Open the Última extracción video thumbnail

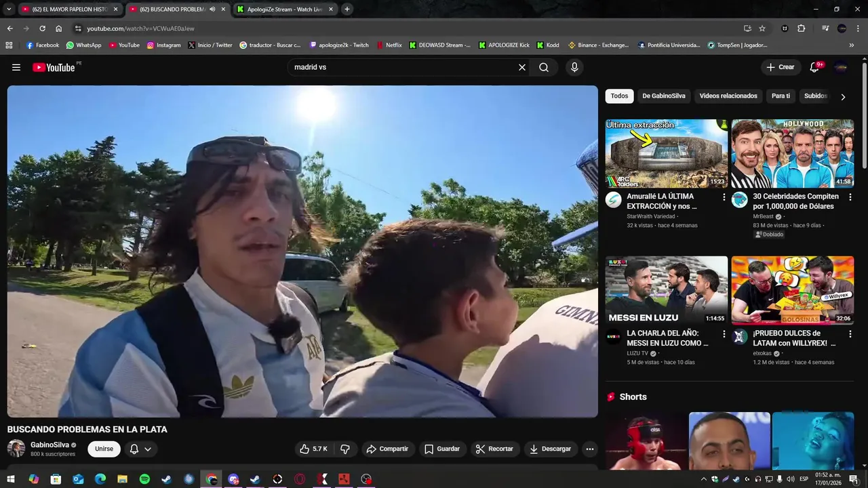[667, 154]
